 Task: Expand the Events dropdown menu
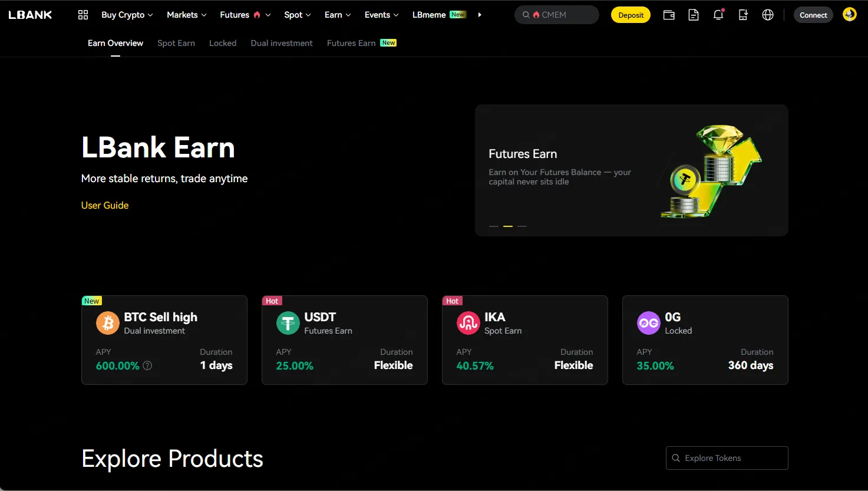381,15
